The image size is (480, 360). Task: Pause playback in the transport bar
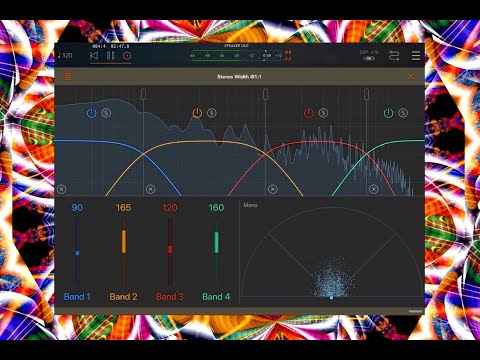(x=111, y=56)
